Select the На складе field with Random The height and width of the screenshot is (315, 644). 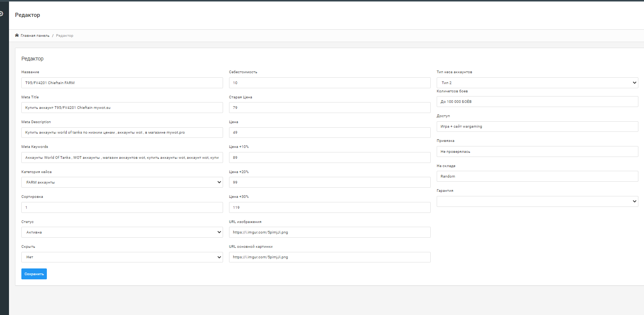tap(537, 176)
